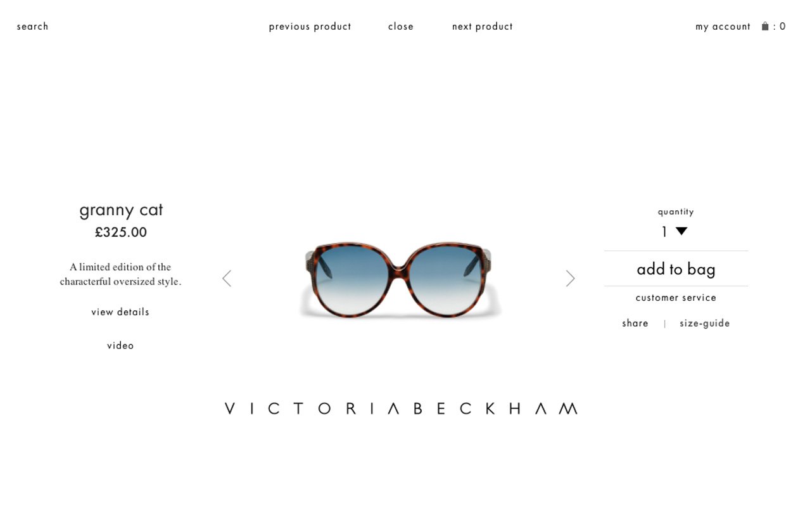Image resolution: width=798 pixels, height=532 pixels.
Task: Add the sunglasses to bag
Action: click(x=676, y=269)
